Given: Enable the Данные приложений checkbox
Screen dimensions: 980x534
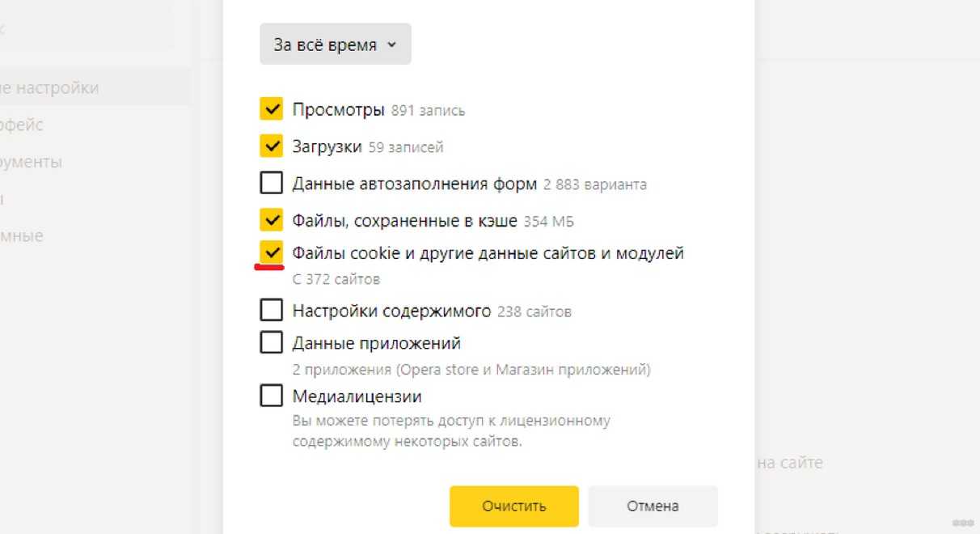Looking at the screenshot, I should point(272,343).
